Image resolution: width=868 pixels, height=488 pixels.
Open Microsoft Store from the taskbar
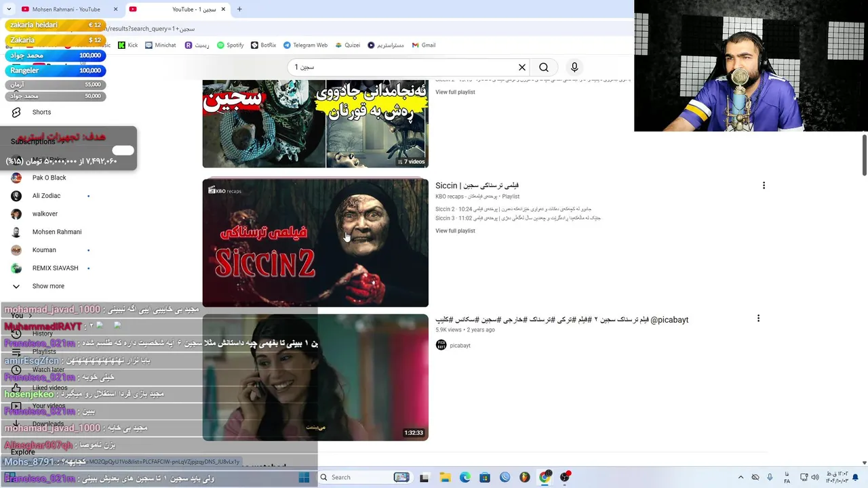pos(485,477)
